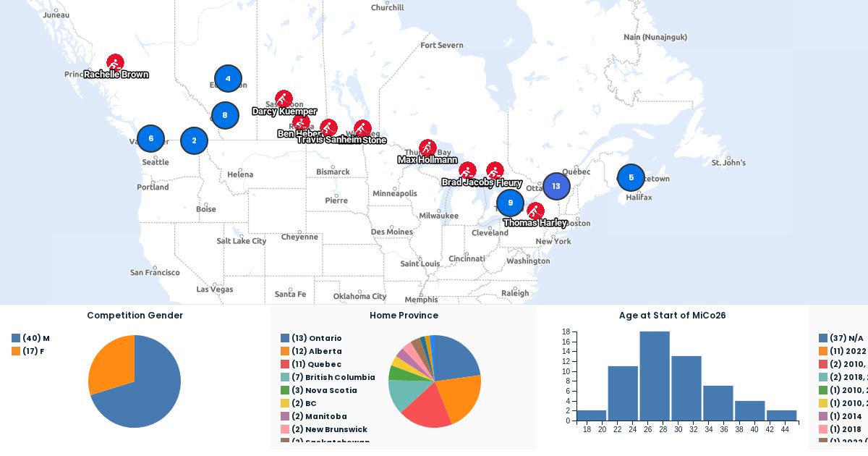Screen dimensions: 868x456
Task: Click the teal British Columbia legend swatch
Action: [285, 377]
